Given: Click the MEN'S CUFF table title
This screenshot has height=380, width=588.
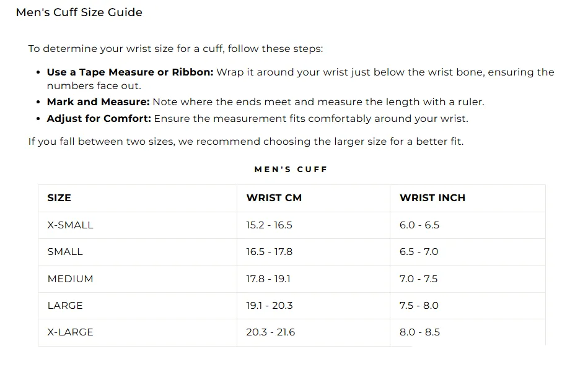Looking at the screenshot, I should pos(291,170).
